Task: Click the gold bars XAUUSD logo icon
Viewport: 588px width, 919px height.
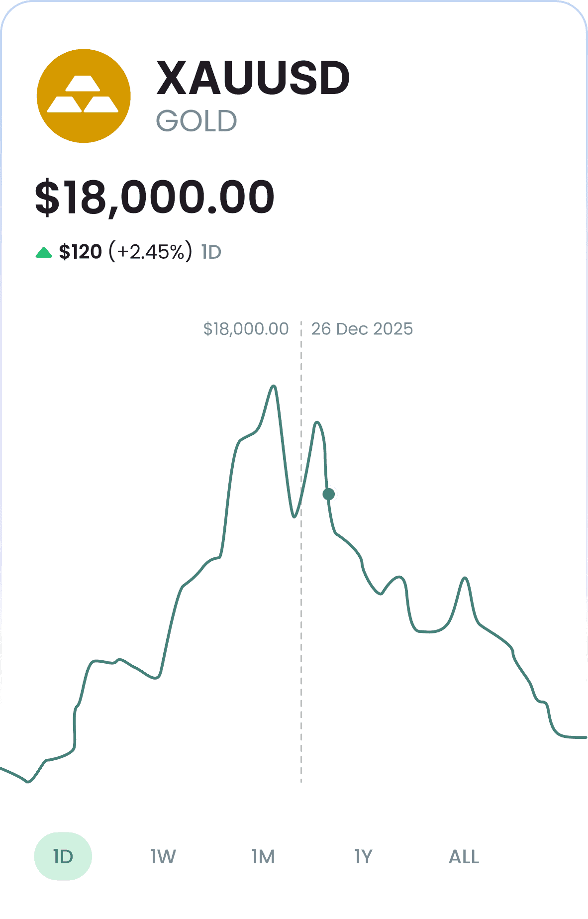Action: click(x=84, y=96)
